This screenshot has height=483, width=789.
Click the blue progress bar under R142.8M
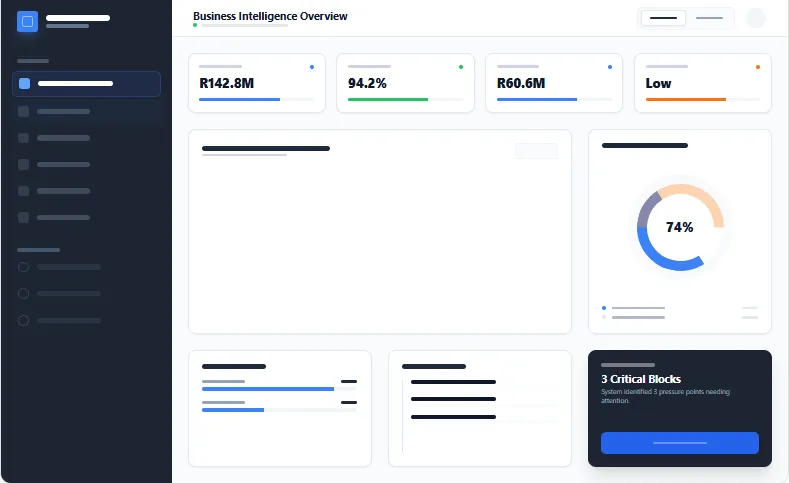240,100
